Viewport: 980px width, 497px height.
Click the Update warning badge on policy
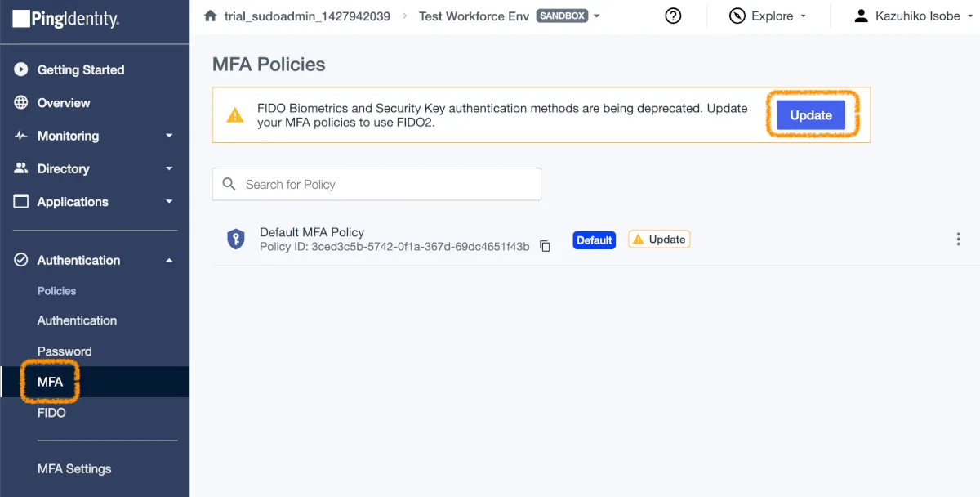click(x=659, y=240)
